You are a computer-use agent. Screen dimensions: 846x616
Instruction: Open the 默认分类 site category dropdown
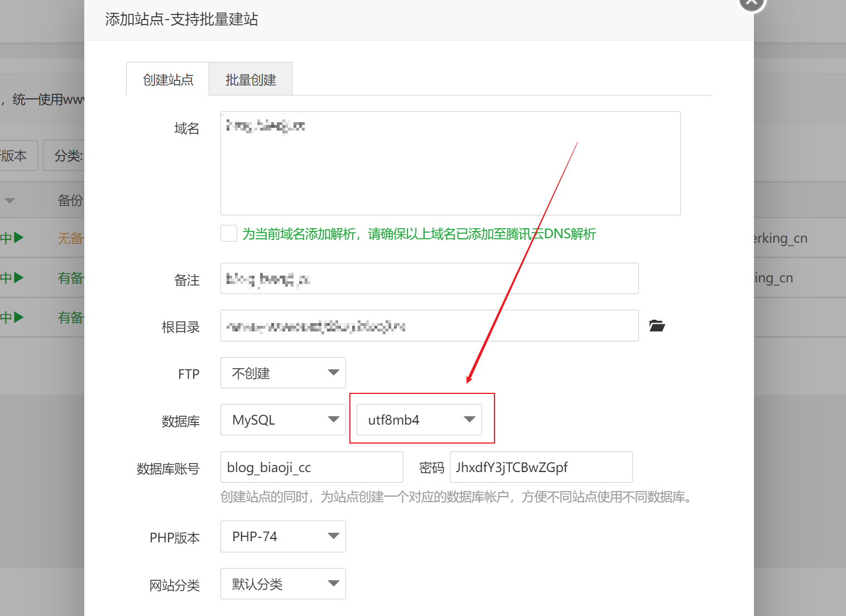(x=283, y=584)
